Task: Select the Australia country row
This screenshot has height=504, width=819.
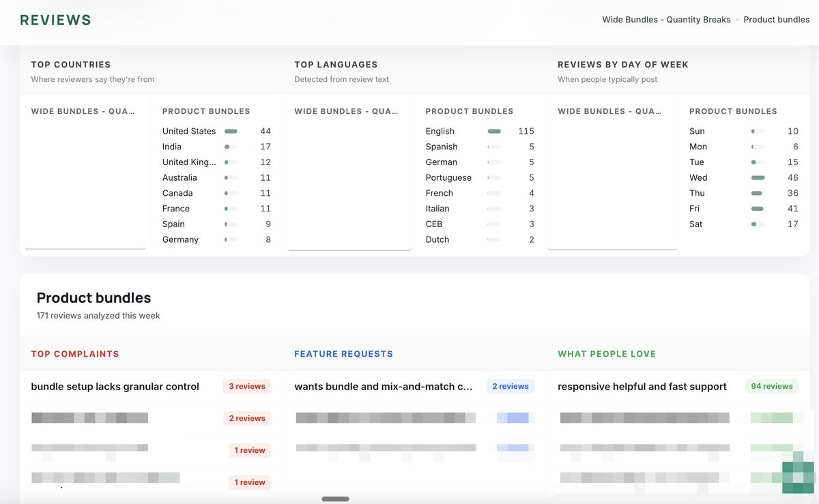Action: (216, 177)
